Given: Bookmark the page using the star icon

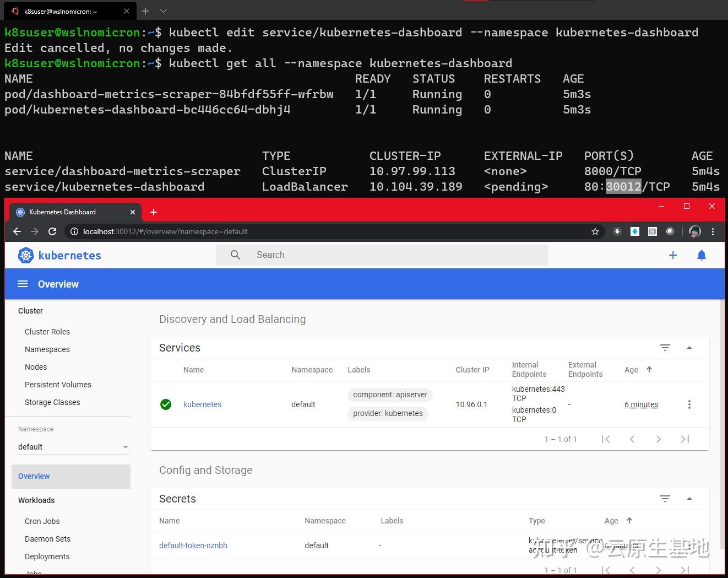Looking at the screenshot, I should (x=595, y=231).
